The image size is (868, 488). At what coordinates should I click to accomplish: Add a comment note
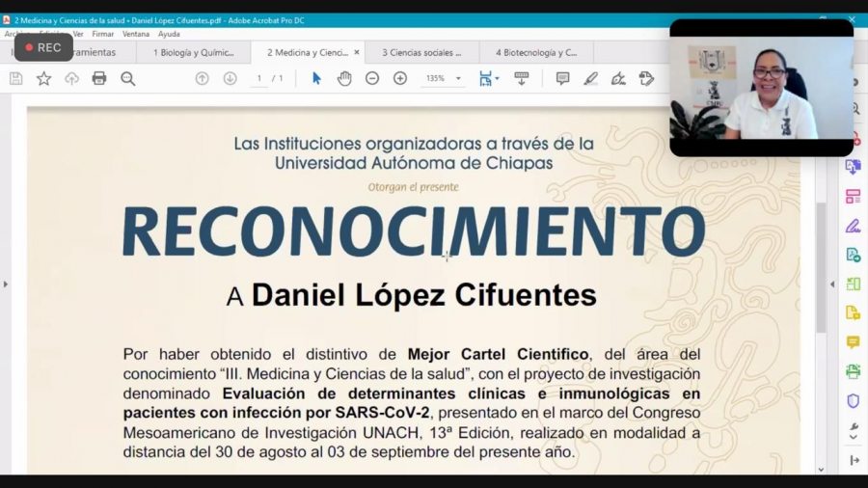point(562,78)
